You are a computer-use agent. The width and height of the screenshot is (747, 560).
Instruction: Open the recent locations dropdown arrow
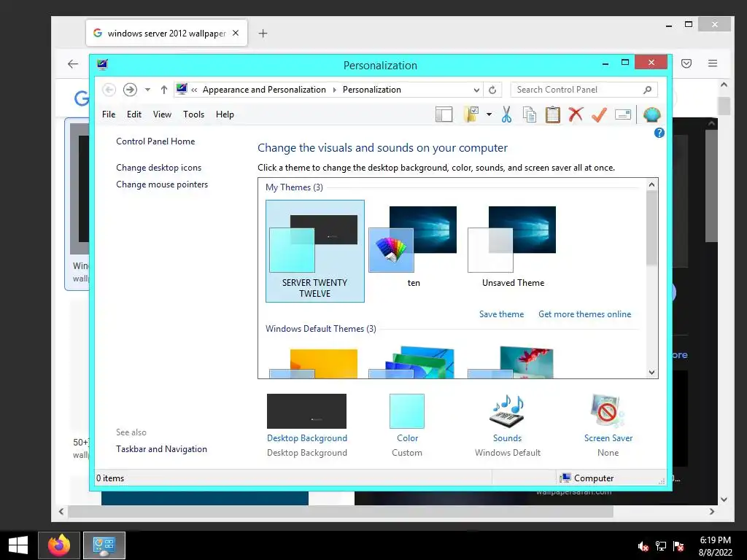(x=147, y=90)
